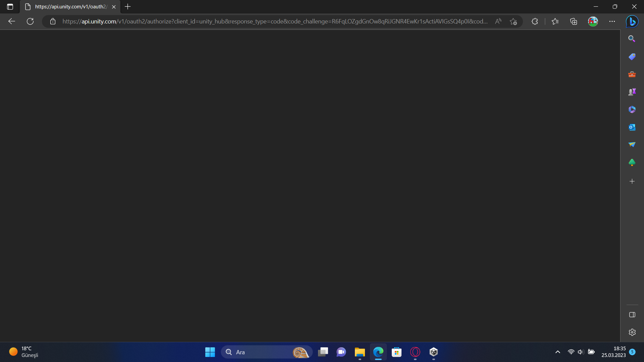Open the Favorites star list icon

click(x=555, y=21)
